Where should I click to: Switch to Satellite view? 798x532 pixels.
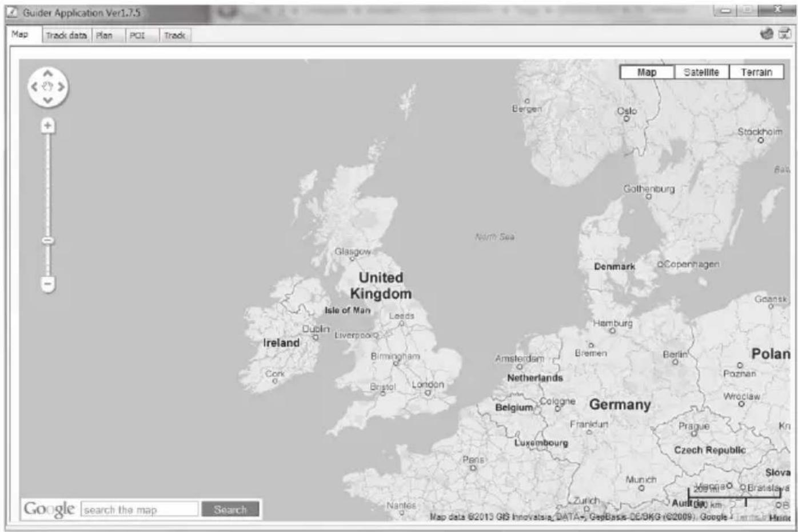pos(701,72)
